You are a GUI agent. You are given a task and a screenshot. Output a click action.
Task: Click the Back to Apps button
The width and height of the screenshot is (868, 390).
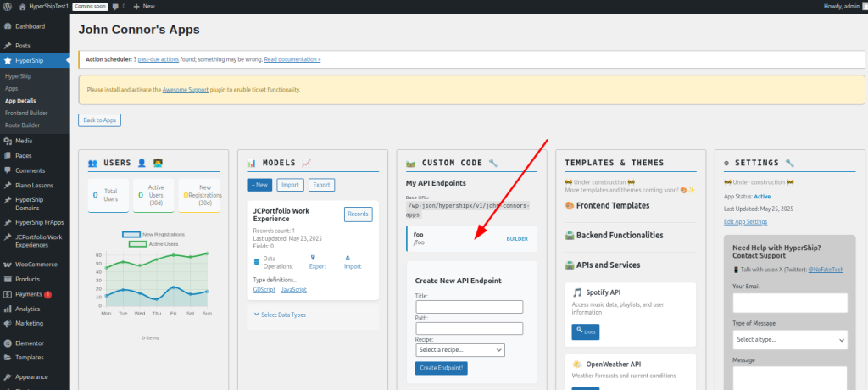click(x=100, y=120)
